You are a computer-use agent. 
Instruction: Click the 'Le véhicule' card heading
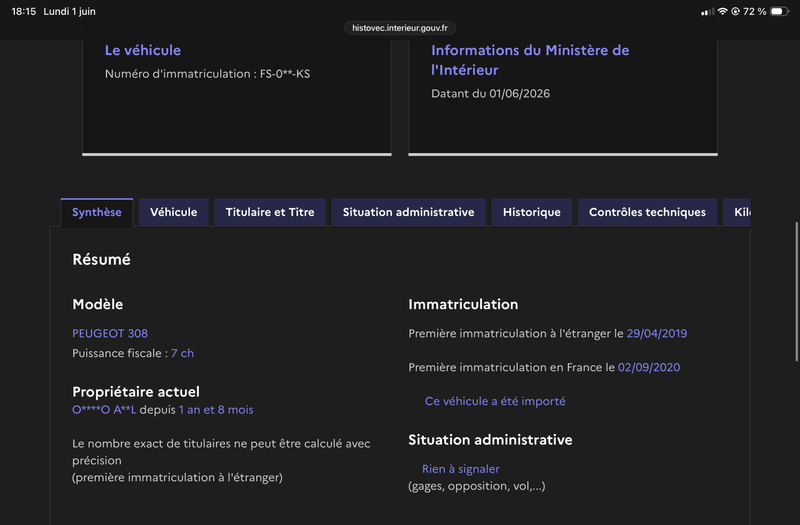click(x=143, y=50)
